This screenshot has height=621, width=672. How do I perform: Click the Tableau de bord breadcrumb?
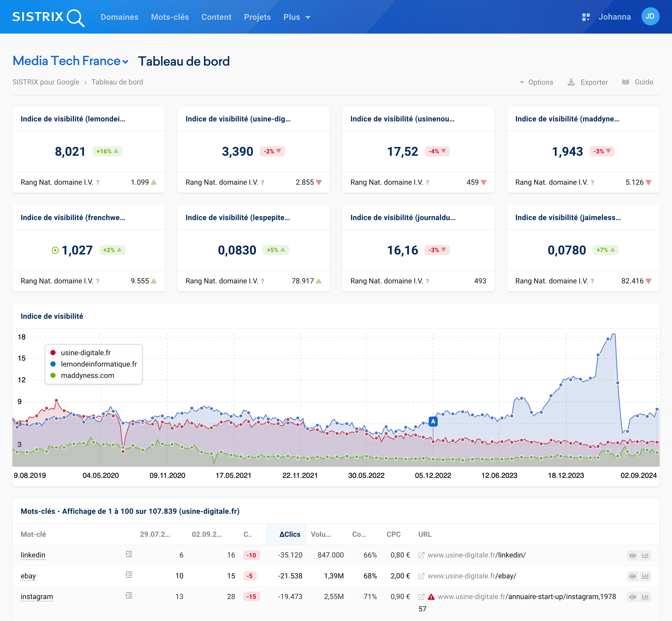pos(117,82)
